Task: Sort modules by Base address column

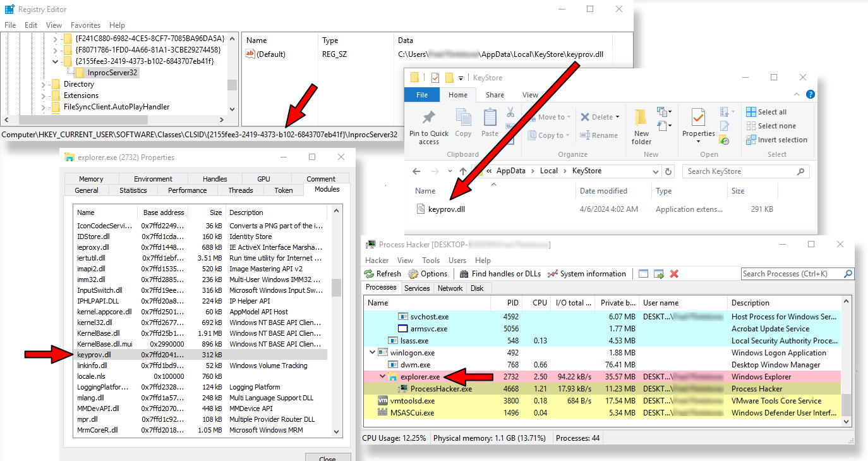Action: pyautogui.click(x=164, y=212)
